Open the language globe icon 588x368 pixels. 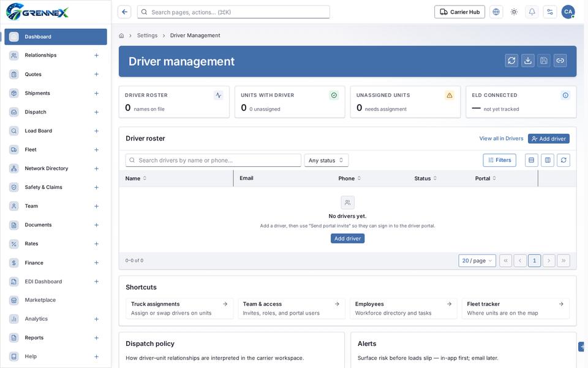496,12
